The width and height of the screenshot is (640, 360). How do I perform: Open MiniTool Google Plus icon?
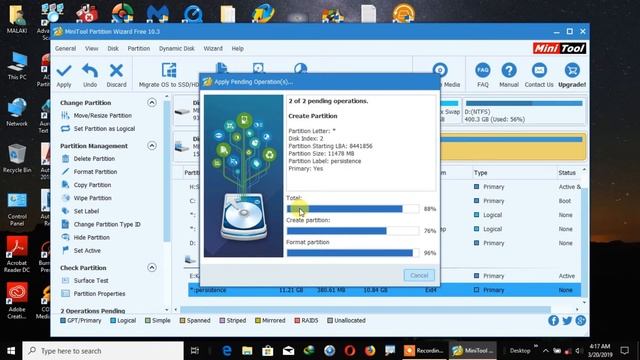[580, 320]
